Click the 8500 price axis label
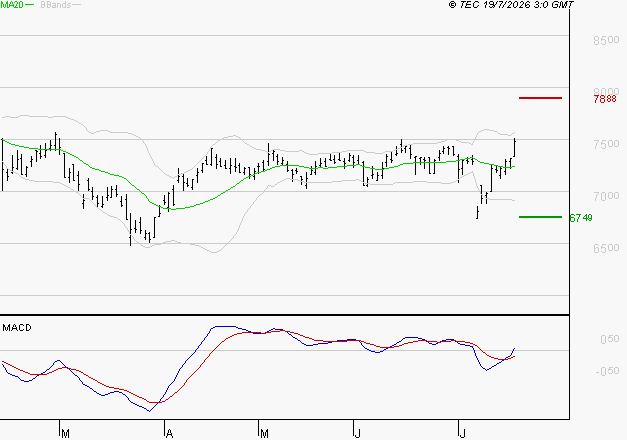Viewport: 627px width, 440px height. click(606, 40)
